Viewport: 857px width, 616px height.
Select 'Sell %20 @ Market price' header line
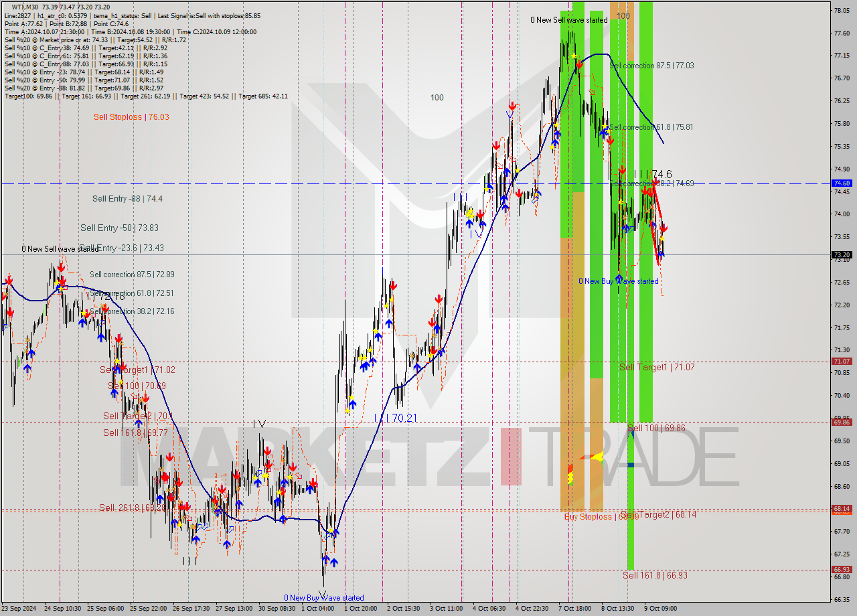95,40
